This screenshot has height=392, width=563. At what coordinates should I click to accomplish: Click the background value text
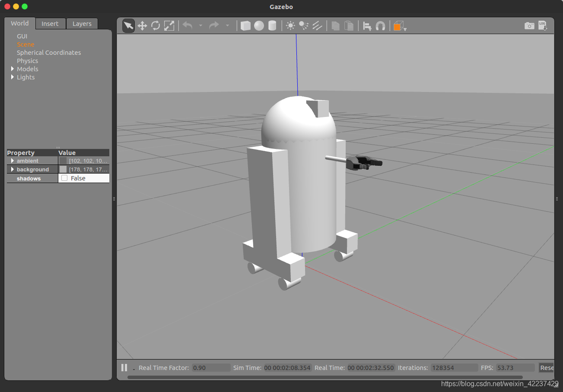(x=88, y=170)
